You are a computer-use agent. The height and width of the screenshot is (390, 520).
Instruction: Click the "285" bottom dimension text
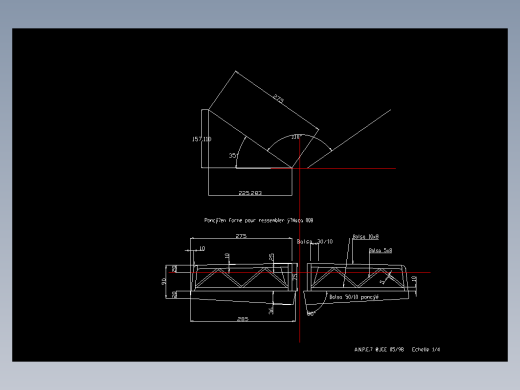[242, 319]
